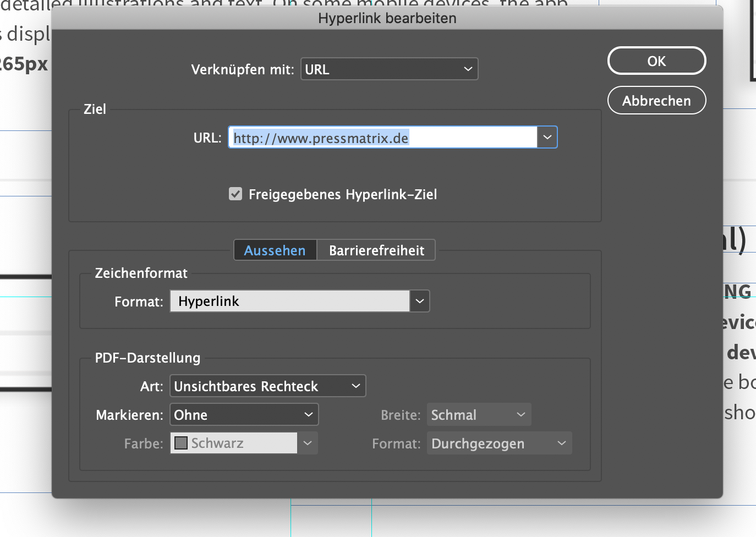This screenshot has height=537, width=756.
Task: Open the Format dropdown showing Hyperlink
Action: [419, 301]
